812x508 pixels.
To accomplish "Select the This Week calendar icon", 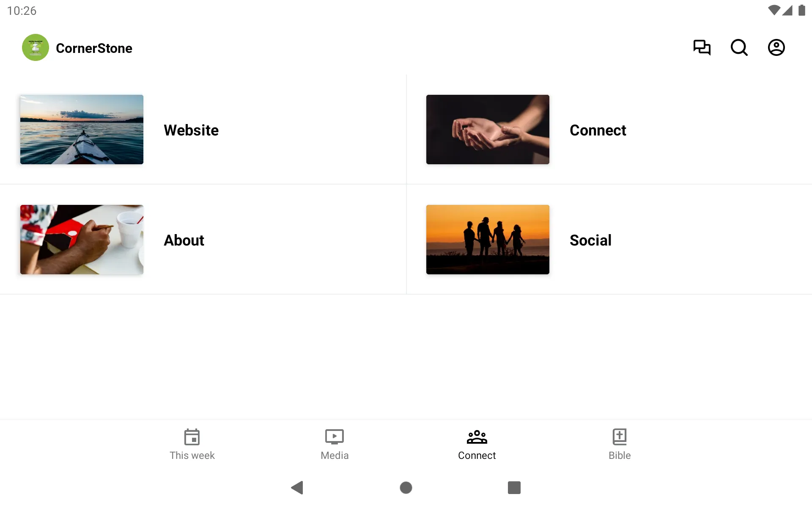I will tap(191, 436).
